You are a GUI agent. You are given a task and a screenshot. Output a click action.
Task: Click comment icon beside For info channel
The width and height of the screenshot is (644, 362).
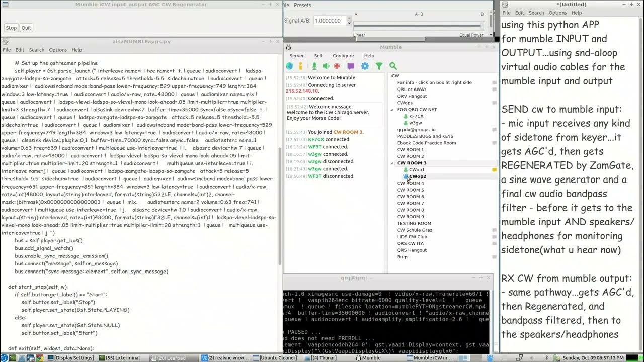[x=494, y=82]
